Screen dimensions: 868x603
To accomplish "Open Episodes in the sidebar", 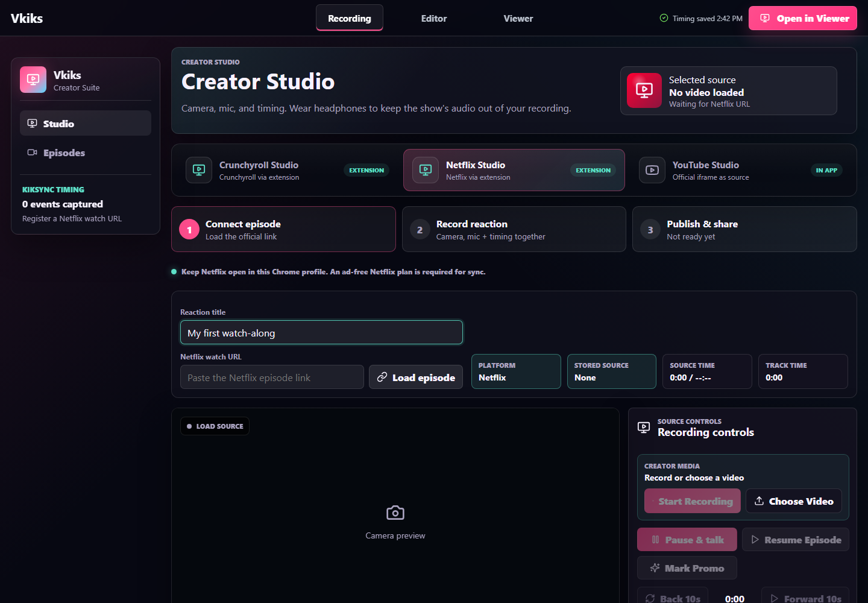I will click(86, 153).
